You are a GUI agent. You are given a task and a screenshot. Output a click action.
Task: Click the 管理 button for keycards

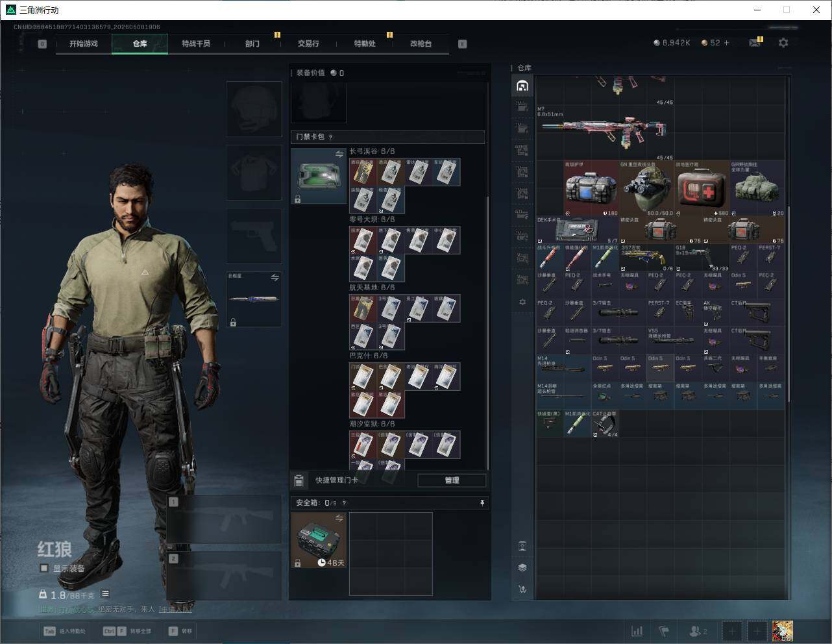point(452,480)
